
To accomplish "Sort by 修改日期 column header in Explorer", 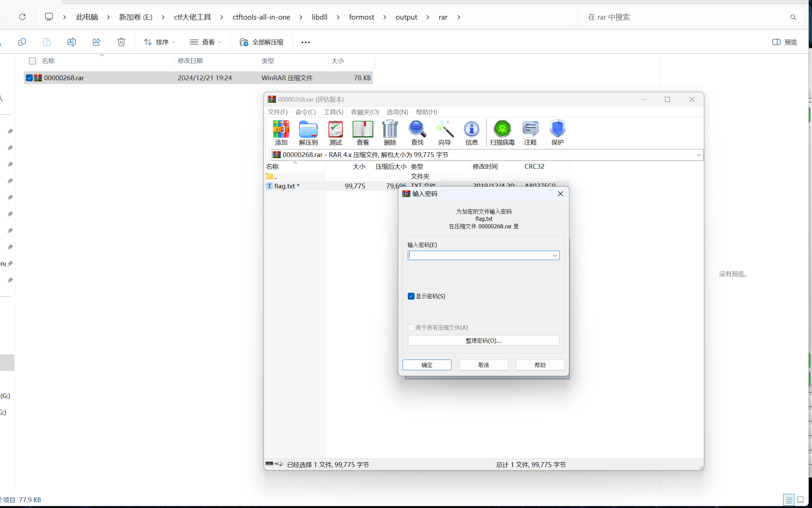I will click(216, 61).
